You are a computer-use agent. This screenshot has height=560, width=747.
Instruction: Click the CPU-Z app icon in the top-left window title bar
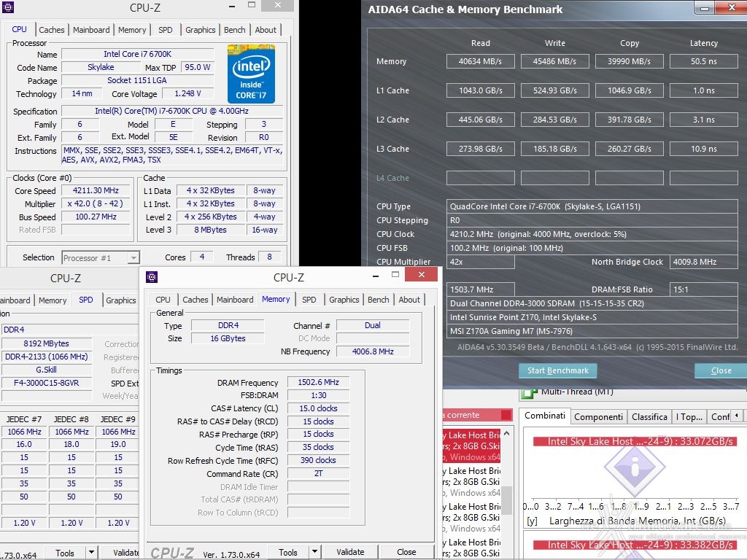coord(8,7)
